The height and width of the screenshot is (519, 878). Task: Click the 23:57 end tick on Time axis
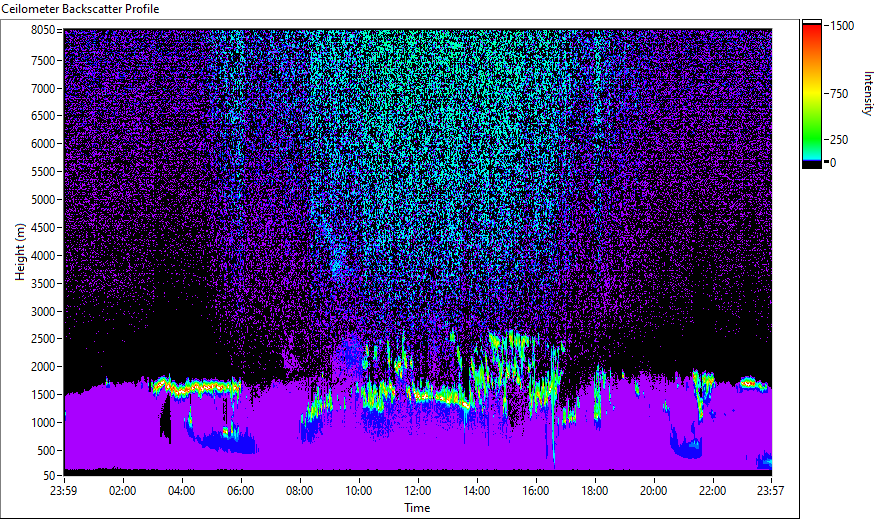click(770, 491)
